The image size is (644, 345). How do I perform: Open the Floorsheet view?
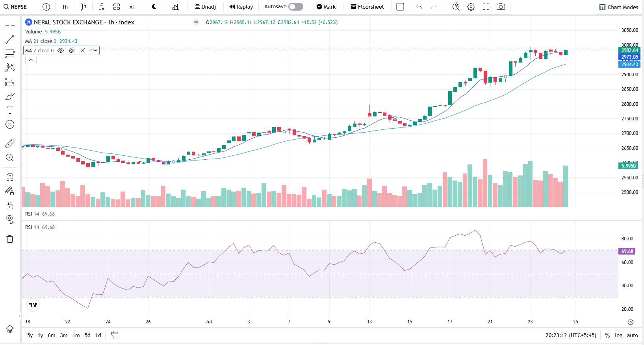click(367, 7)
